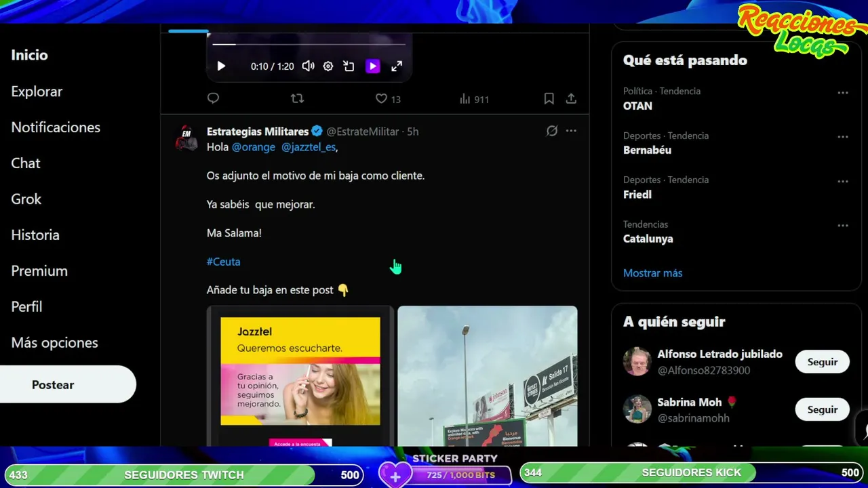
Task: Reply to the video post
Action: tap(213, 98)
